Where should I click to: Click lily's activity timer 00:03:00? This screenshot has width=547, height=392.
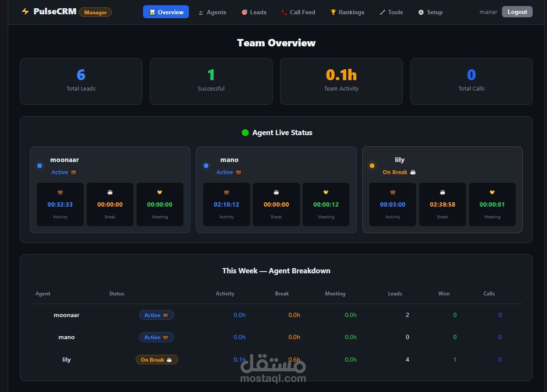pyautogui.click(x=393, y=204)
